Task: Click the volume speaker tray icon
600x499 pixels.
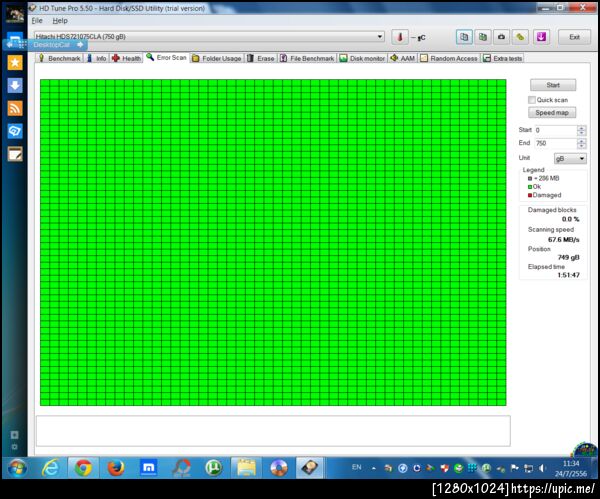Action: coord(542,468)
